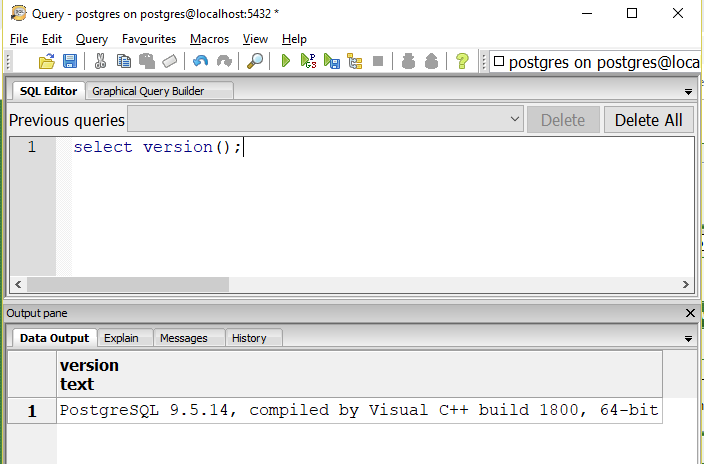Click the PostgreSQL 9.5.14 result cell
Screen dimensions: 704x464
click(x=359, y=411)
